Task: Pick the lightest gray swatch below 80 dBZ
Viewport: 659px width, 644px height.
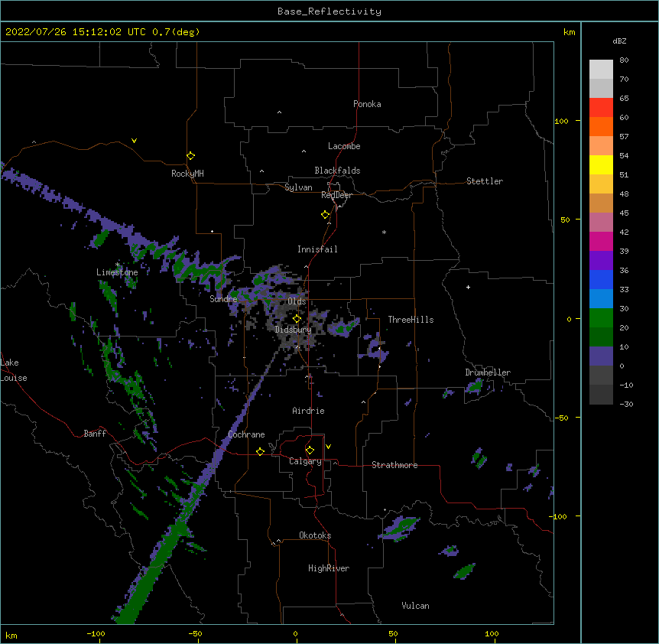Action: [601, 70]
